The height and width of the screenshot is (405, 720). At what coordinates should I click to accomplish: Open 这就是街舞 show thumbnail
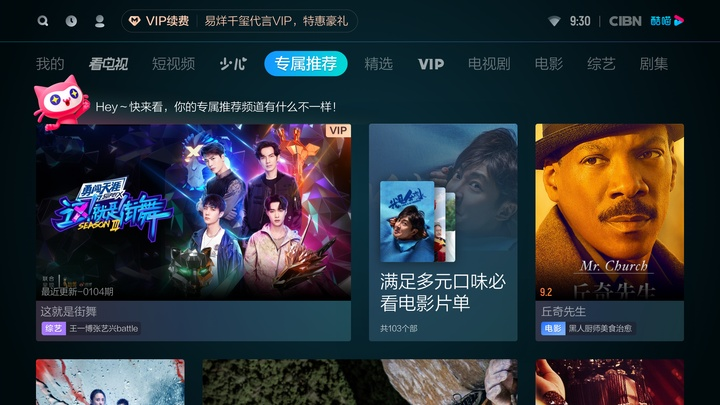(x=193, y=212)
